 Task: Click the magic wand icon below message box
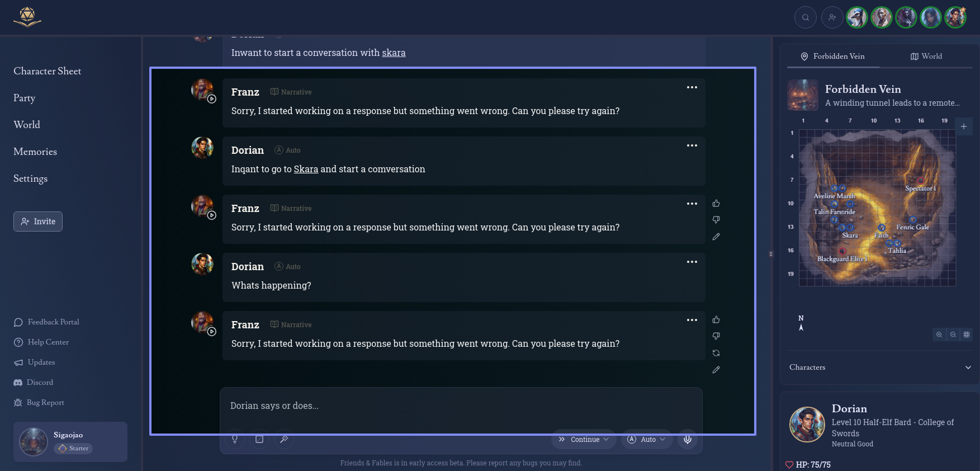pos(284,439)
